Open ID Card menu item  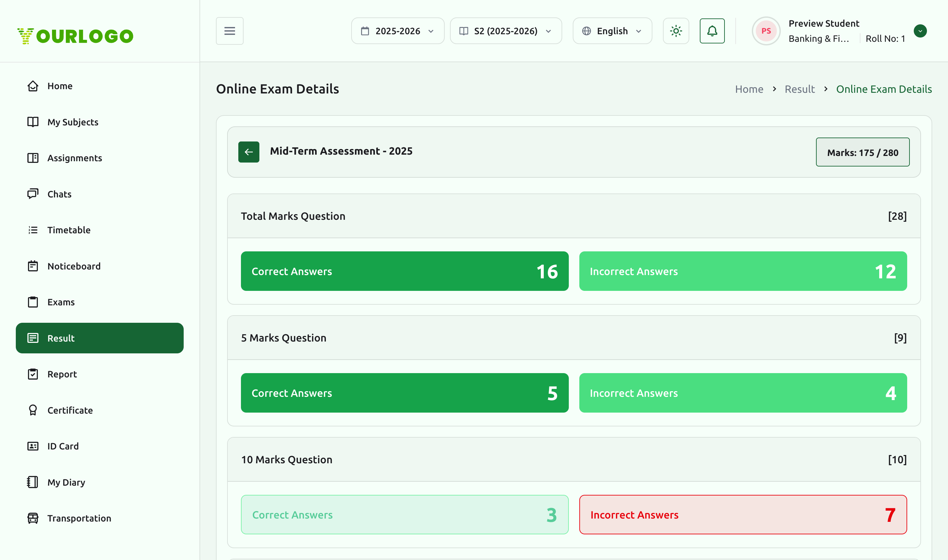pos(100,446)
